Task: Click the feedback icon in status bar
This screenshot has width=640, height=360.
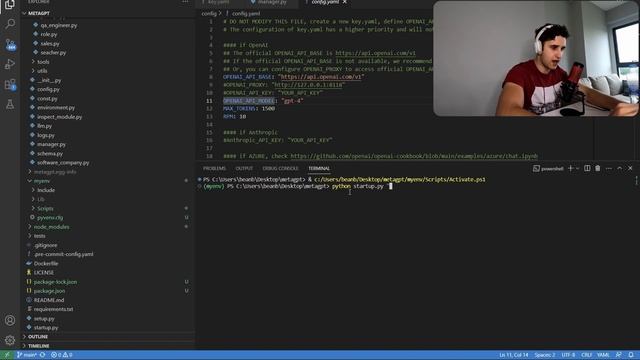Action: [619, 355]
